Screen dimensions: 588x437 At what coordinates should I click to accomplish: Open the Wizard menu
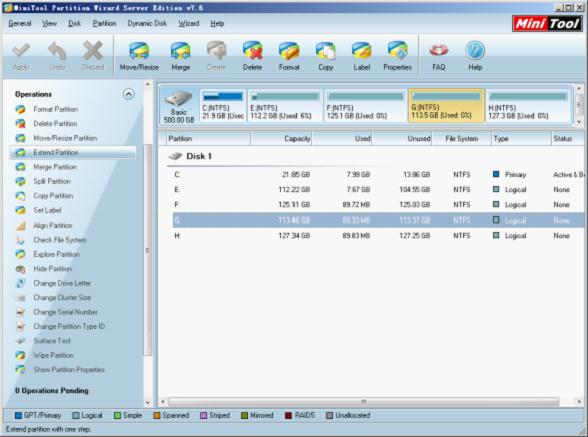click(x=189, y=23)
